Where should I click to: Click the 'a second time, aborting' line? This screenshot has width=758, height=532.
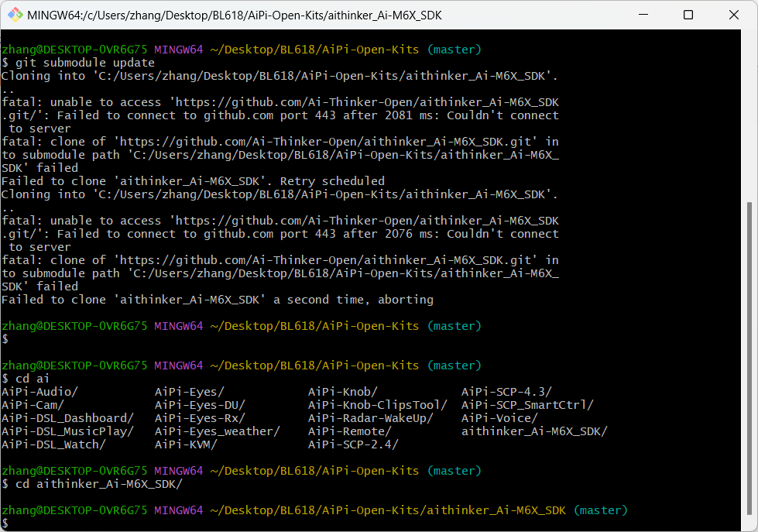218,300
